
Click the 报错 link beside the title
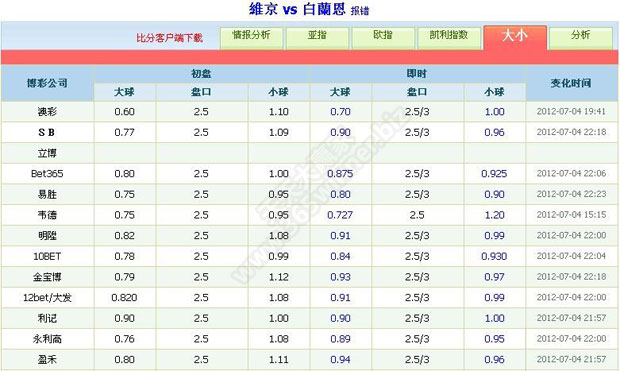click(360, 11)
